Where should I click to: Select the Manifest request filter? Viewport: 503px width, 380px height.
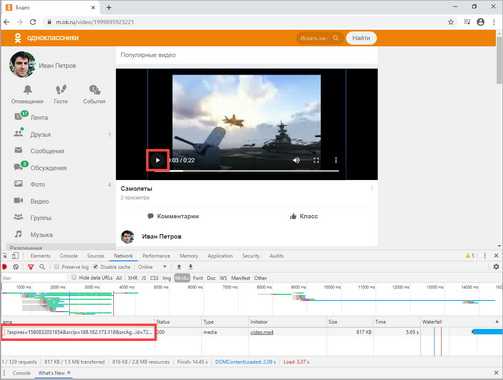(x=240, y=278)
